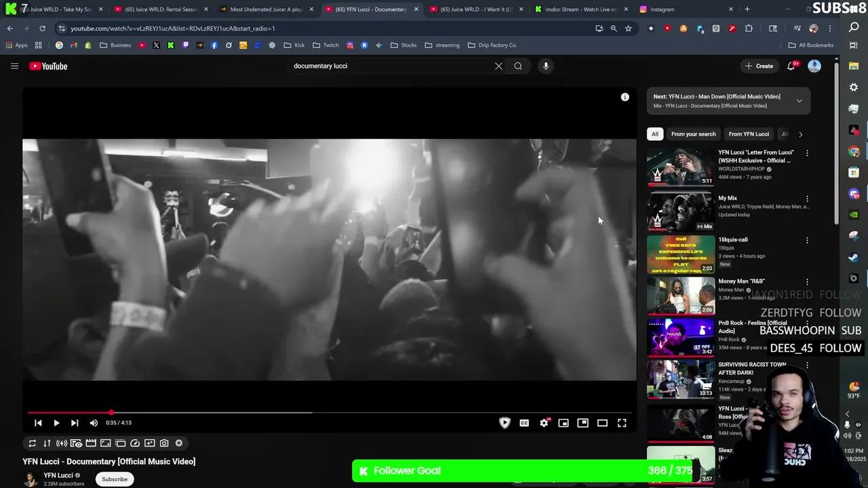This screenshot has height=488, width=868.
Task: Open options for Letter From Lucci video
Action: (x=807, y=153)
